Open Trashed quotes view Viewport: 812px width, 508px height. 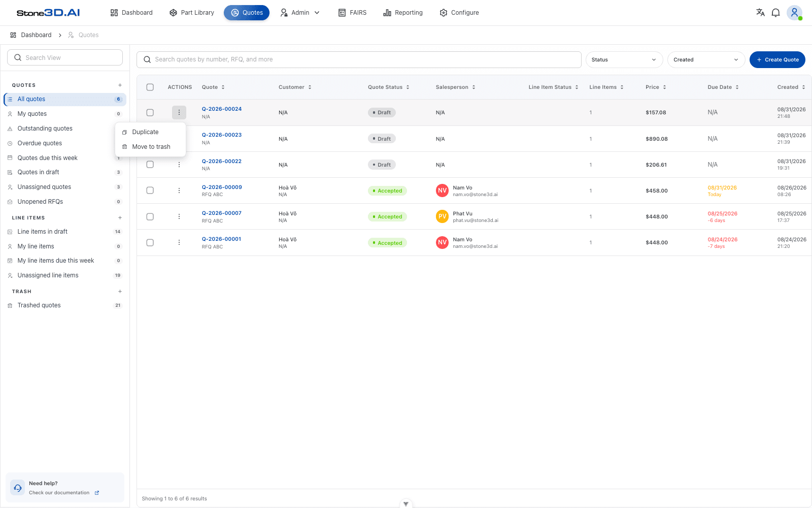[x=64, y=305]
